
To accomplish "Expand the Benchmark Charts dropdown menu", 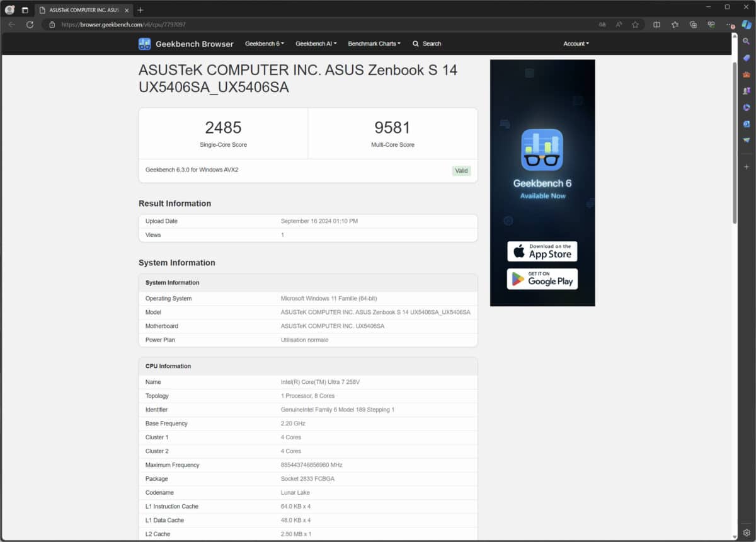I will pos(374,43).
